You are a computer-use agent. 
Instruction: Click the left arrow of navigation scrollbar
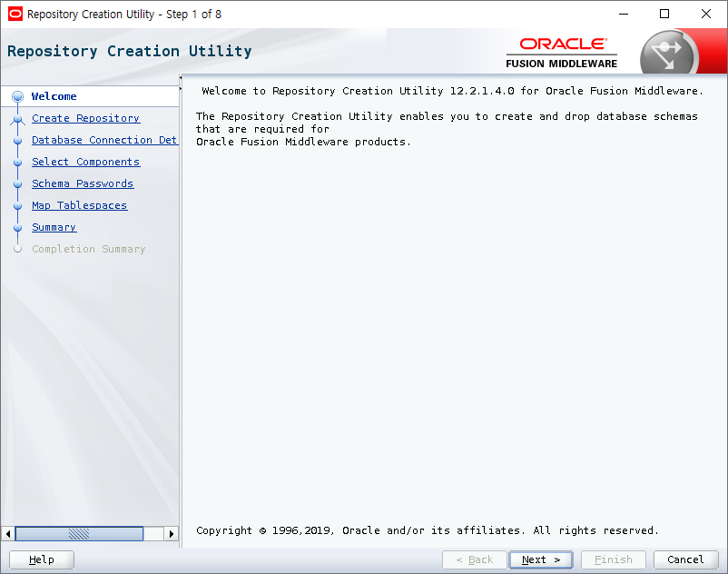click(x=8, y=534)
